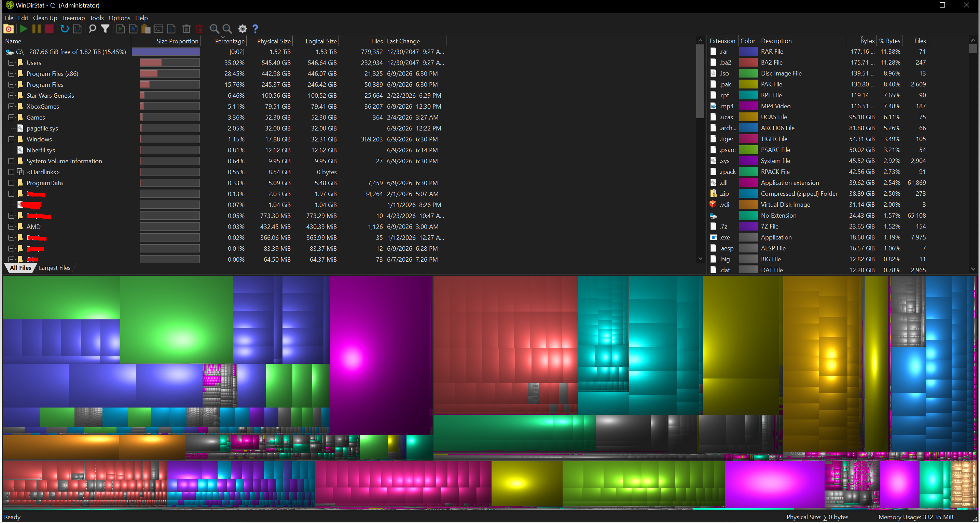The height and width of the screenshot is (523, 980).
Task: Click the yellow pause scan button
Action: coord(36,29)
